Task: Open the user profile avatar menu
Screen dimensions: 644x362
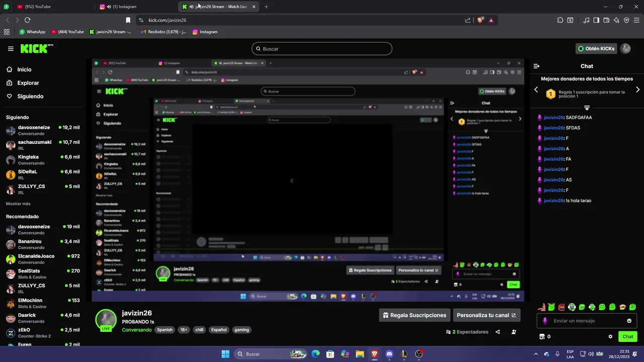Action: coord(625,49)
